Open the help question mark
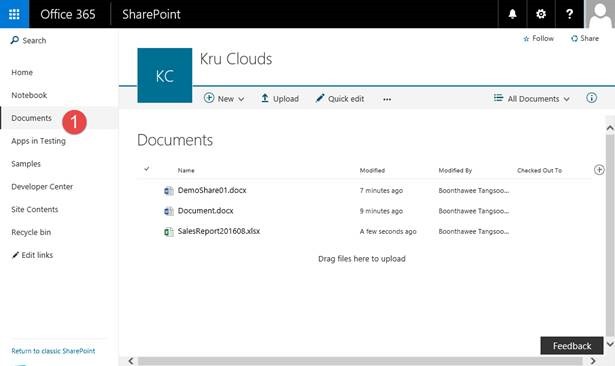This screenshot has height=366, width=615. (x=569, y=14)
